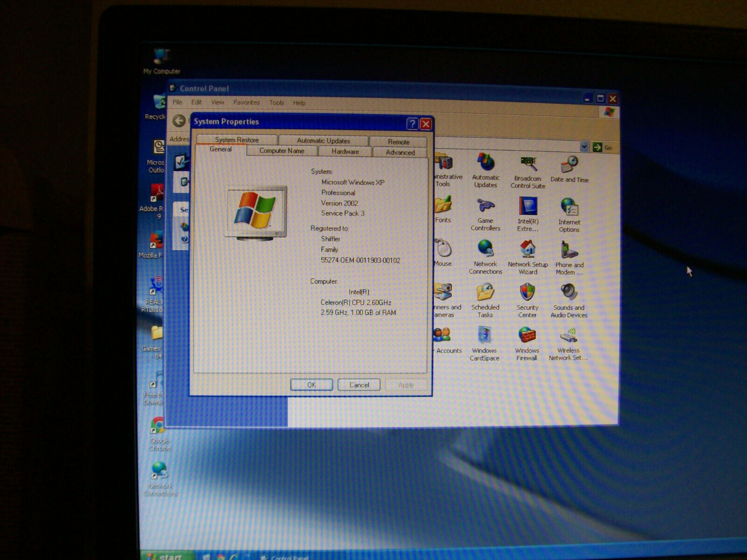This screenshot has height=560, width=747.
Task: Click the Go button in address bar
Action: pyautogui.click(x=602, y=147)
